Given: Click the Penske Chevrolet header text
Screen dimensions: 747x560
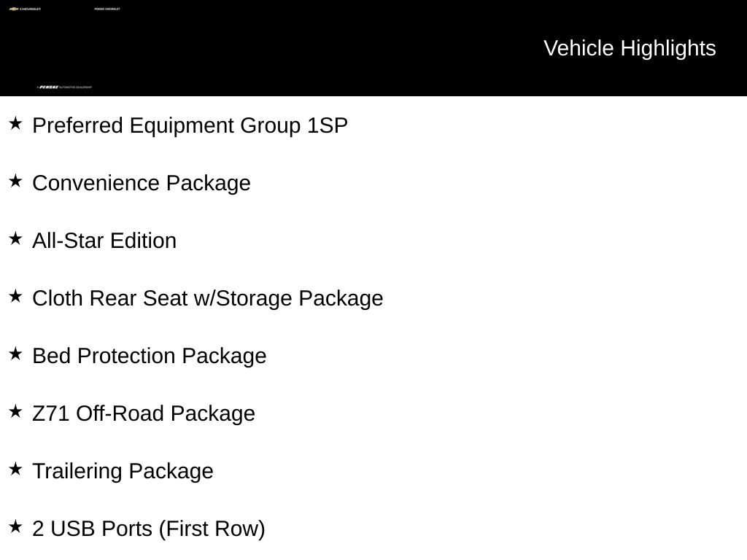Looking at the screenshot, I should (x=107, y=9).
